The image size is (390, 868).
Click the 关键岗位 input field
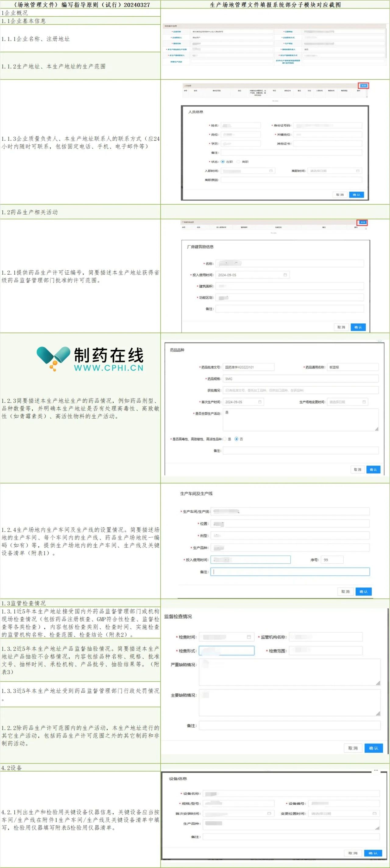coord(327,135)
